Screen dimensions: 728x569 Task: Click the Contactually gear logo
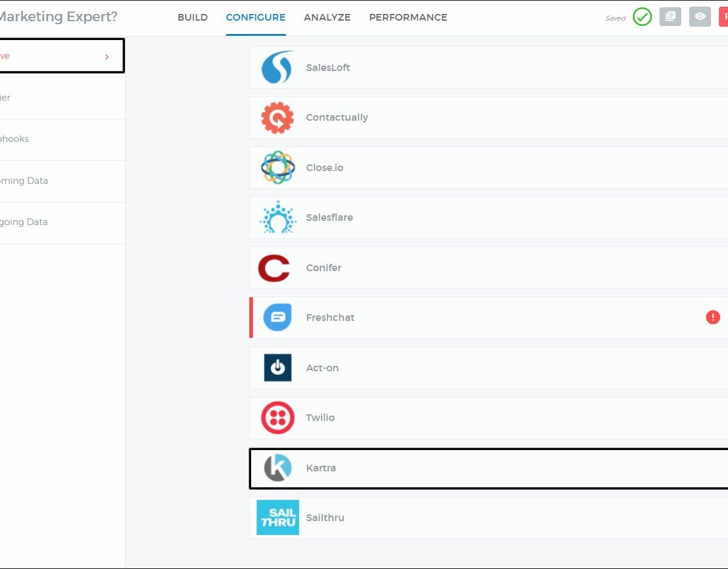[277, 118]
